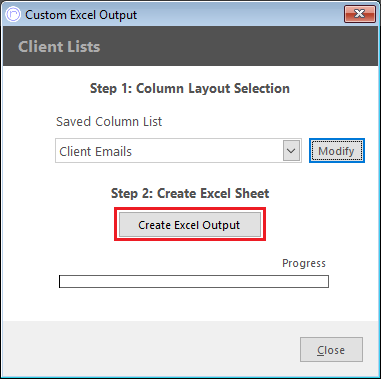Image resolution: width=381 pixels, height=379 pixels.
Task: Click the circular app icon in title bar
Action: pos(13,15)
